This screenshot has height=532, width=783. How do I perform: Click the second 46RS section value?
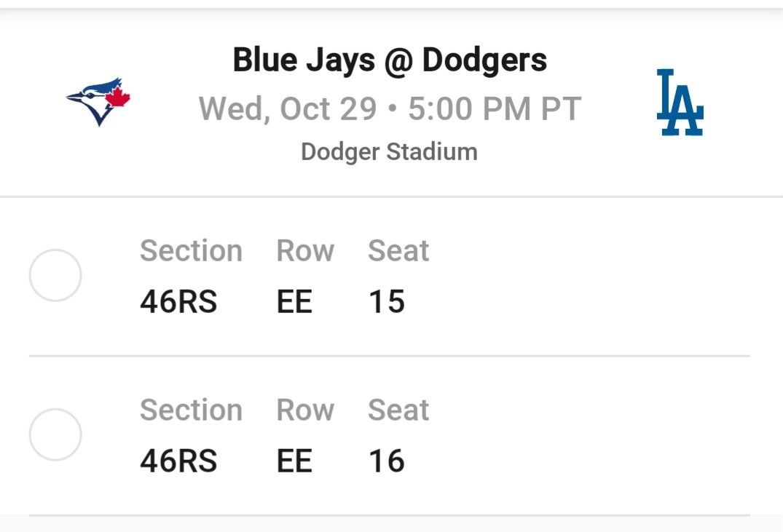[178, 461]
